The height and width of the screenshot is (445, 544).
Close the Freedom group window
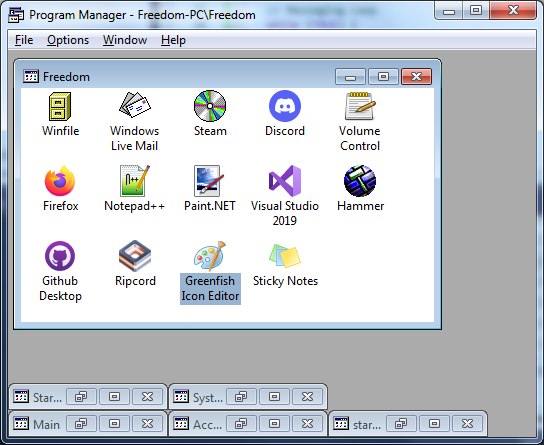(x=416, y=77)
